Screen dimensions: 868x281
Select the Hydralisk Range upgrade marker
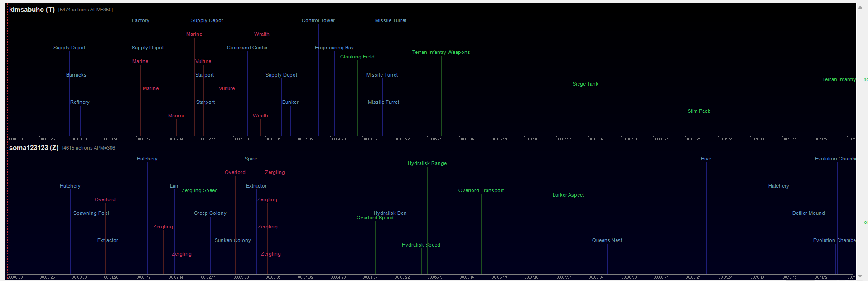click(427, 163)
